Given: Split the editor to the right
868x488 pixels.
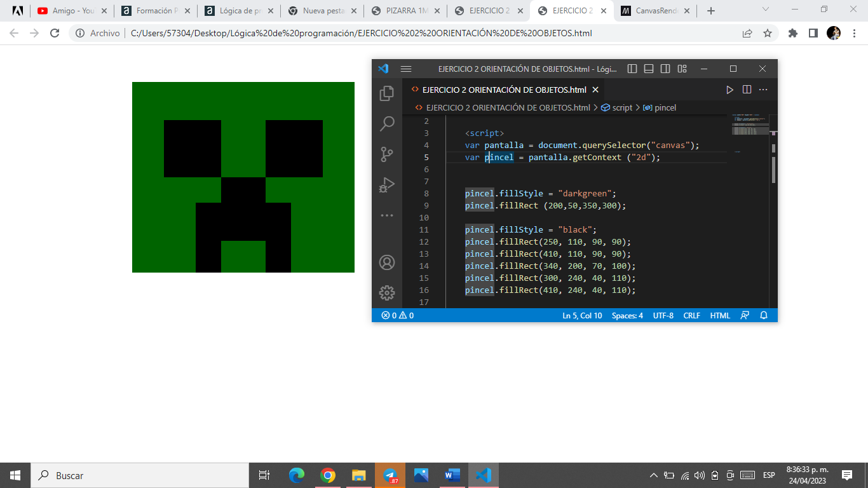Looking at the screenshot, I should tap(747, 90).
